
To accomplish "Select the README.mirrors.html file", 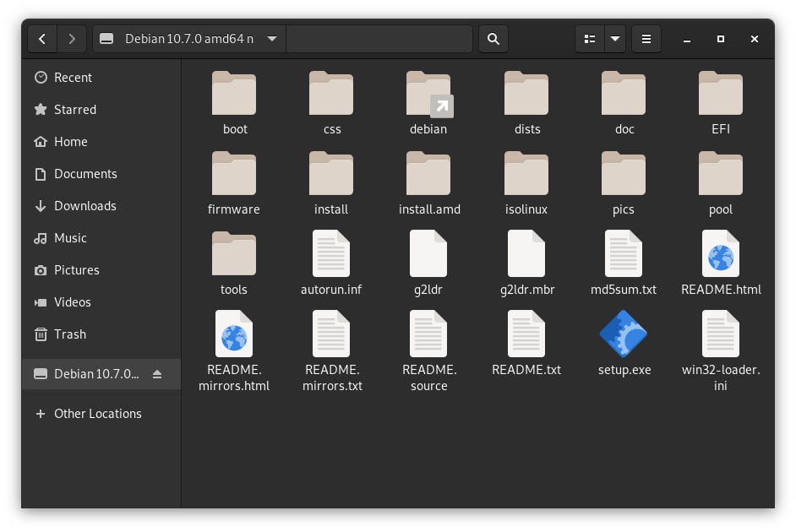I will click(234, 351).
